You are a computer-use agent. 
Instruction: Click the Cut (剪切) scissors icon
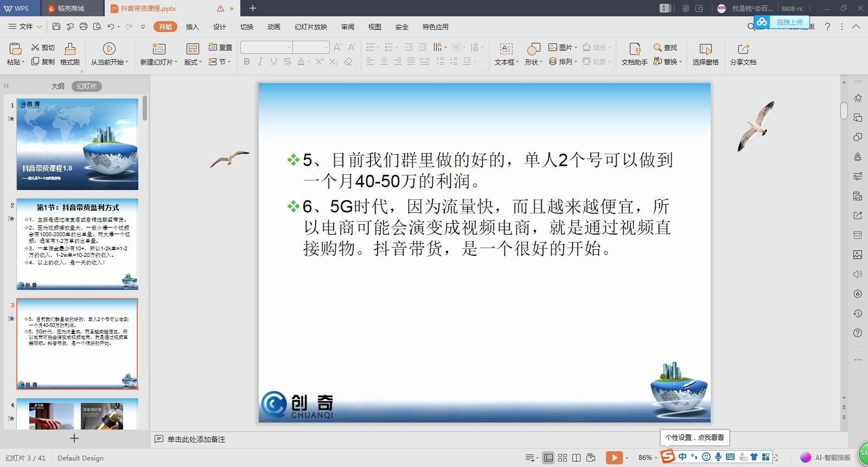35,47
